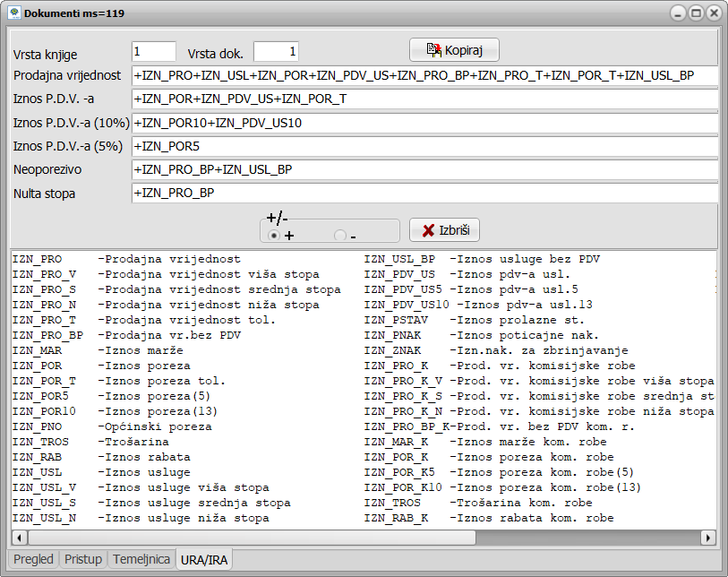Click the Iznos P.D.V.-a (10%) field
This screenshot has height=577, width=728.
pyautogui.click(x=425, y=123)
